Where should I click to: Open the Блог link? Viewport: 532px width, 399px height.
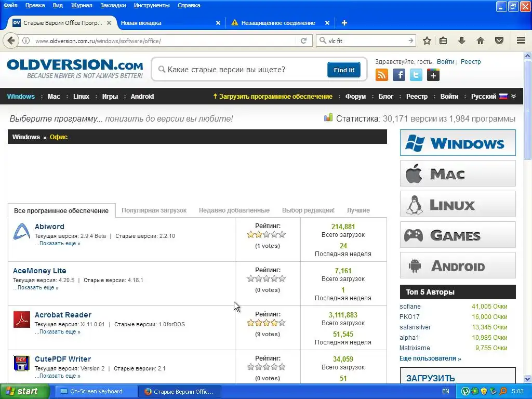tap(386, 96)
